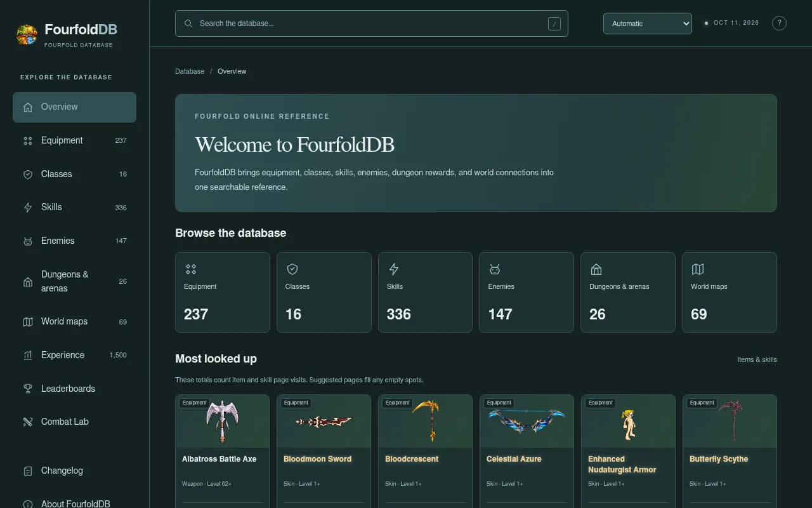812x508 pixels.
Task: Click the Equipment diamonds icon in sidebar
Action: (x=28, y=141)
